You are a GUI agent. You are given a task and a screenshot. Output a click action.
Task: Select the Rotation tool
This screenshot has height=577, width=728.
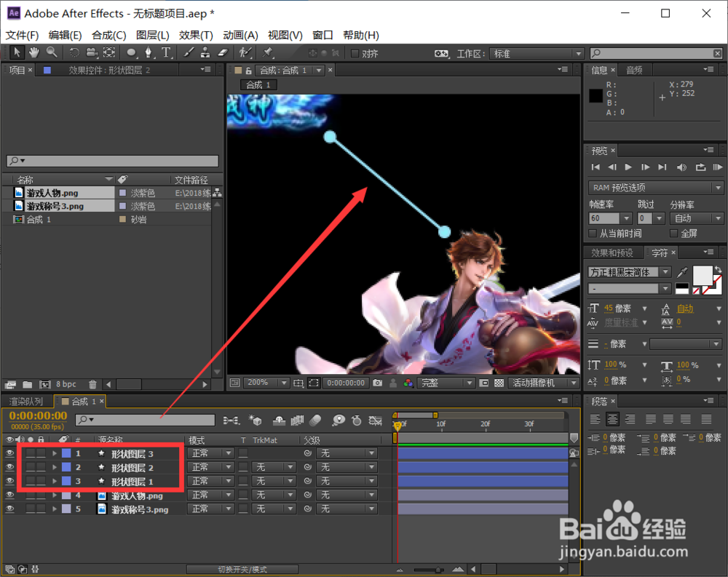point(74,52)
